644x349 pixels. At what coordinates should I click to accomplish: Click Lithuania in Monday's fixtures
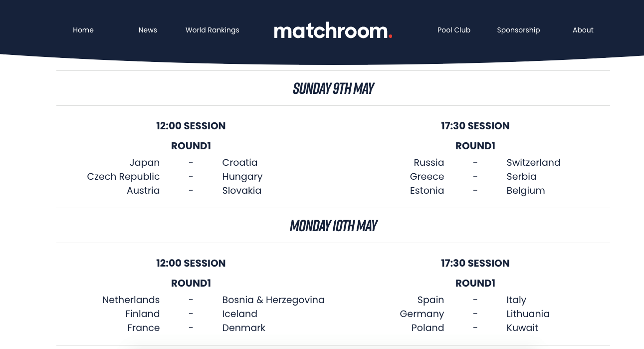[528, 314]
